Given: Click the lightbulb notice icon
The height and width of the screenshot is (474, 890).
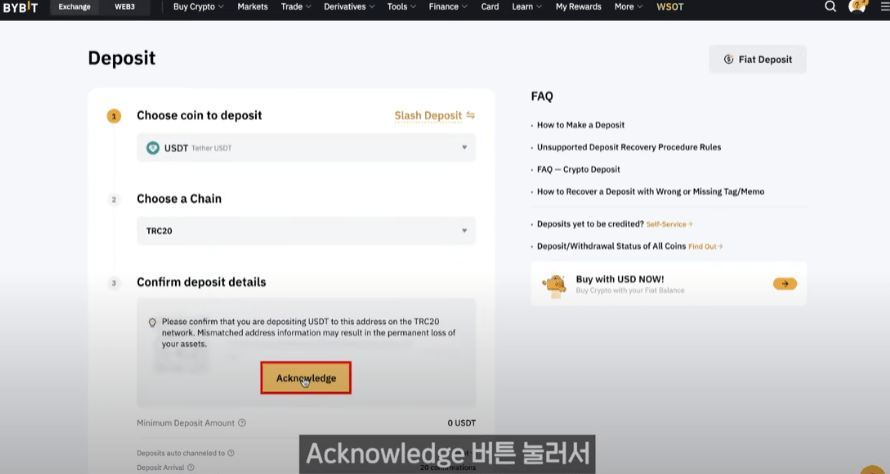Looking at the screenshot, I should point(152,322).
